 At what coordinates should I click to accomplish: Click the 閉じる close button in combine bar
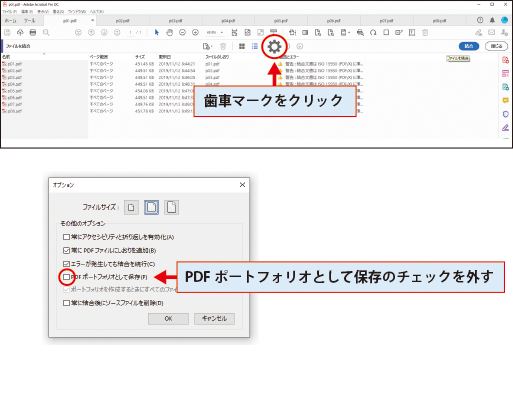click(x=496, y=46)
